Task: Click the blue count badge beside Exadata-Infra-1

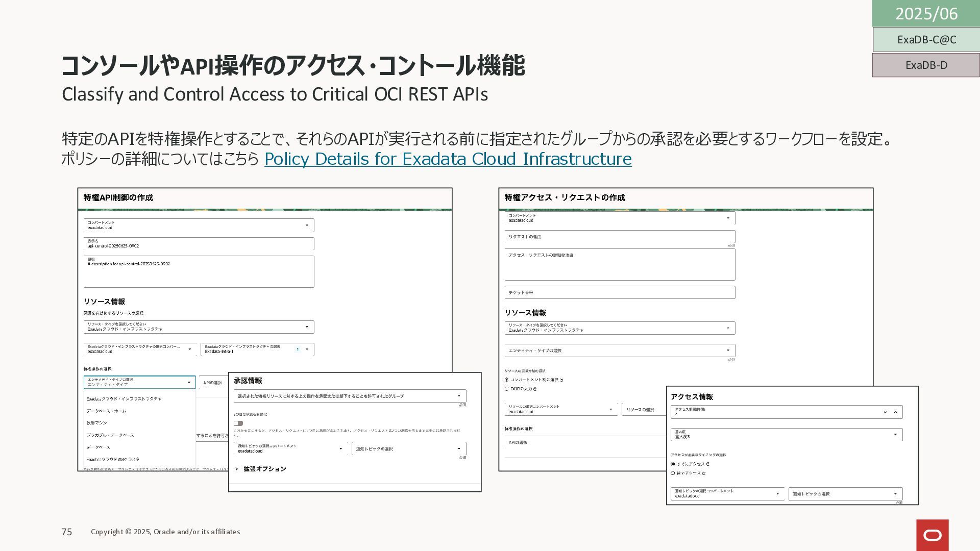Action: pyautogui.click(x=298, y=349)
